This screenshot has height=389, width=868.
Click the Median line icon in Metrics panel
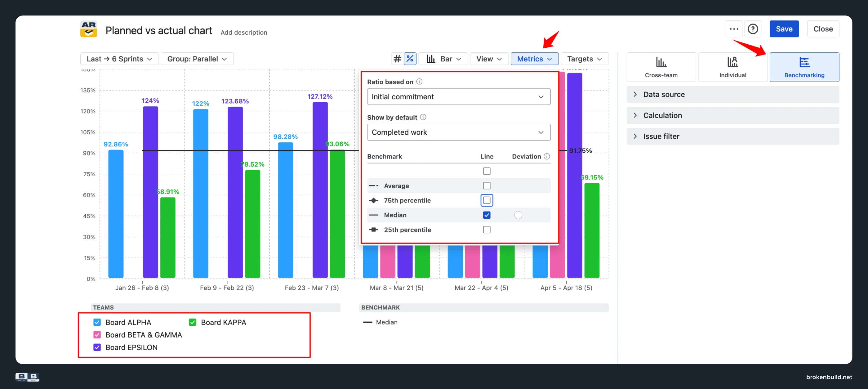pos(373,215)
